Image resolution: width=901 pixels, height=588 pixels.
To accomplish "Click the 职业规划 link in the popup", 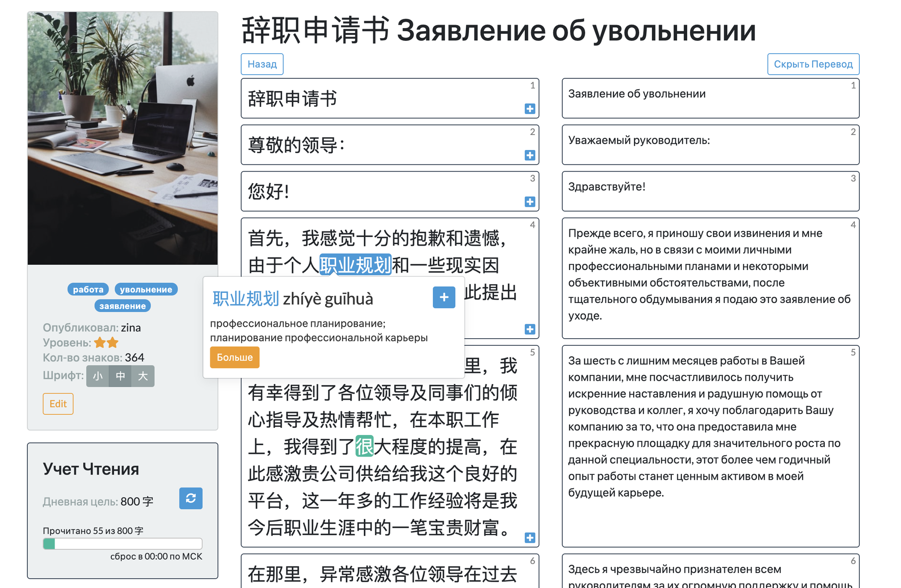I will [x=245, y=299].
